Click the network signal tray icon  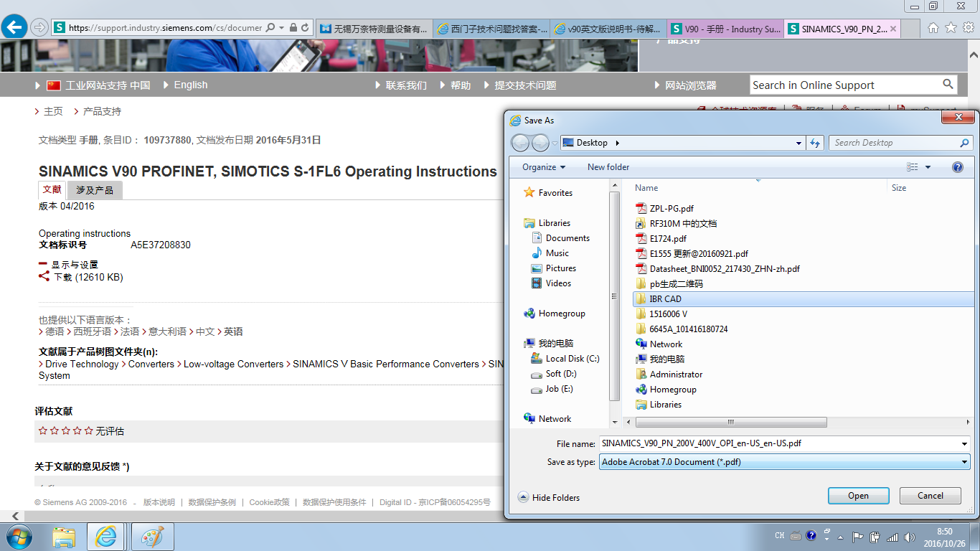(892, 537)
